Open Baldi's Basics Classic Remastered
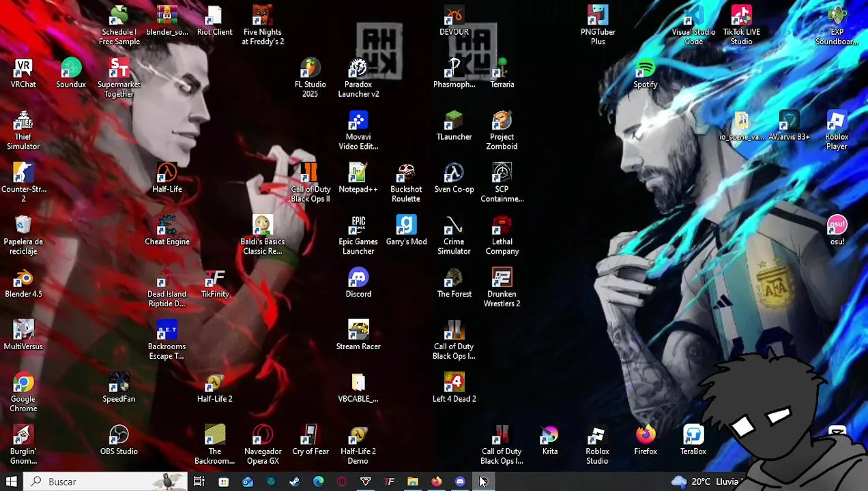Screen dimensions: 868x491 click(263, 235)
